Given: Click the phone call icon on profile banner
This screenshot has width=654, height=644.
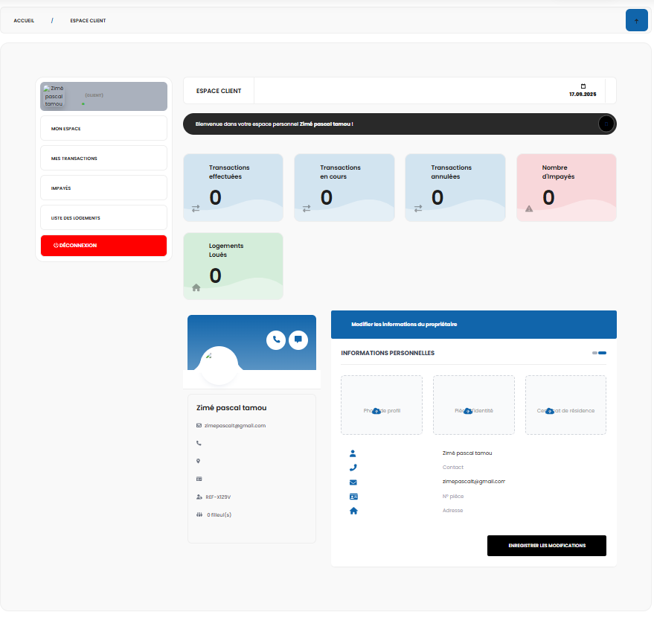Looking at the screenshot, I should click(x=276, y=339).
